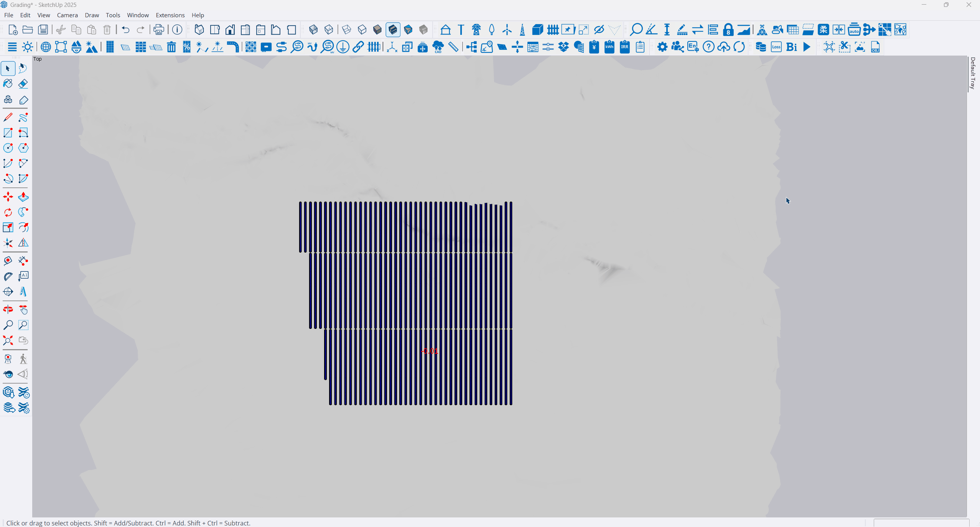Choose the Follow Me tool

coord(23,212)
